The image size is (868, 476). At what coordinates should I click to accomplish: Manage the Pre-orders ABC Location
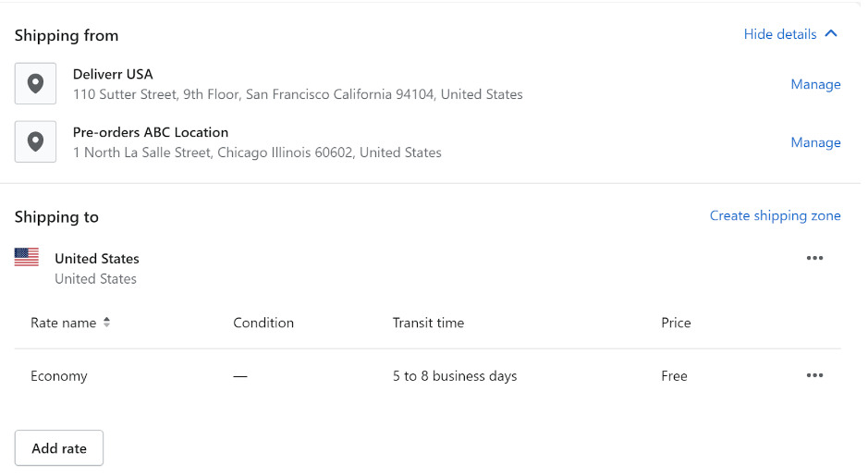[x=815, y=142]
